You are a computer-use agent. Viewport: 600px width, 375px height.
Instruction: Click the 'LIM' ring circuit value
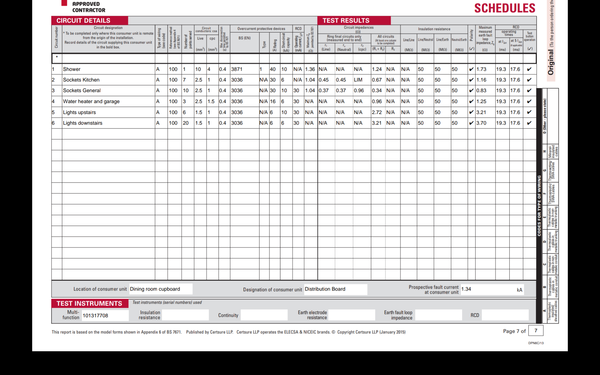(358, 80)
